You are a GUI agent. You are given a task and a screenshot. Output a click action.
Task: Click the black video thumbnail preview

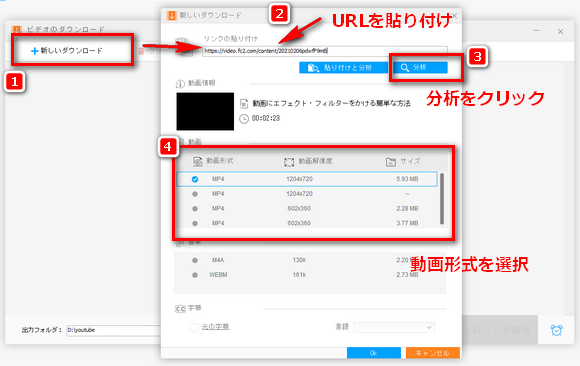coord(205,111)
